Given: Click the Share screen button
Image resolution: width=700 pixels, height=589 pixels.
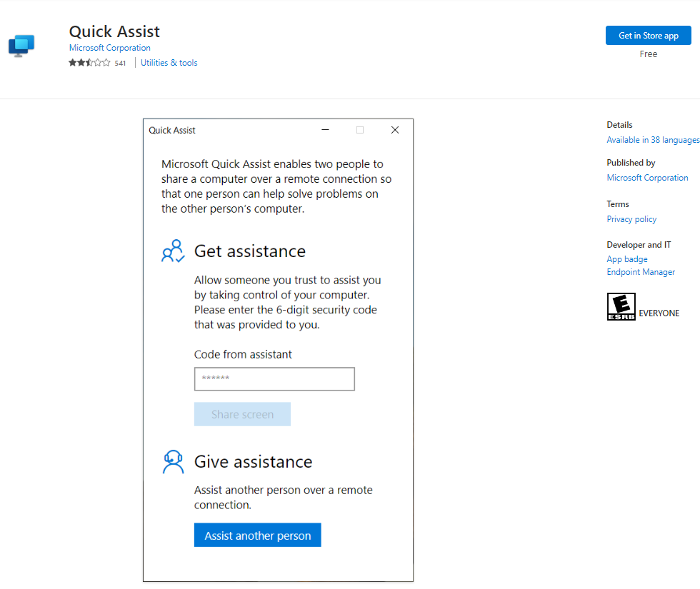Looking at the screenshot, I should [242, 414].
